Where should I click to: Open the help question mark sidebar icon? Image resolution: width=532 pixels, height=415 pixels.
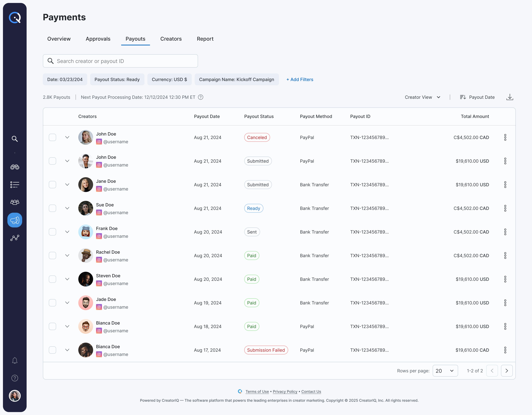(15, 378)
